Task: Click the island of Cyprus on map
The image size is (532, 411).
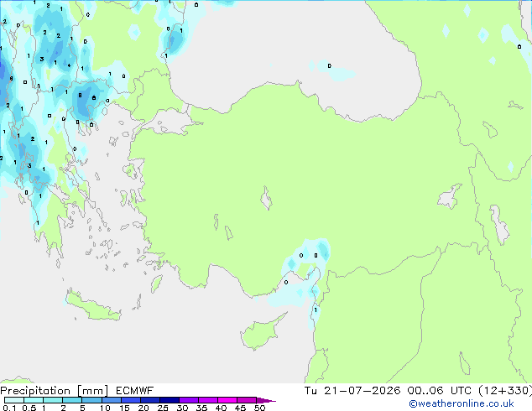Action: (x=259, y=333)
